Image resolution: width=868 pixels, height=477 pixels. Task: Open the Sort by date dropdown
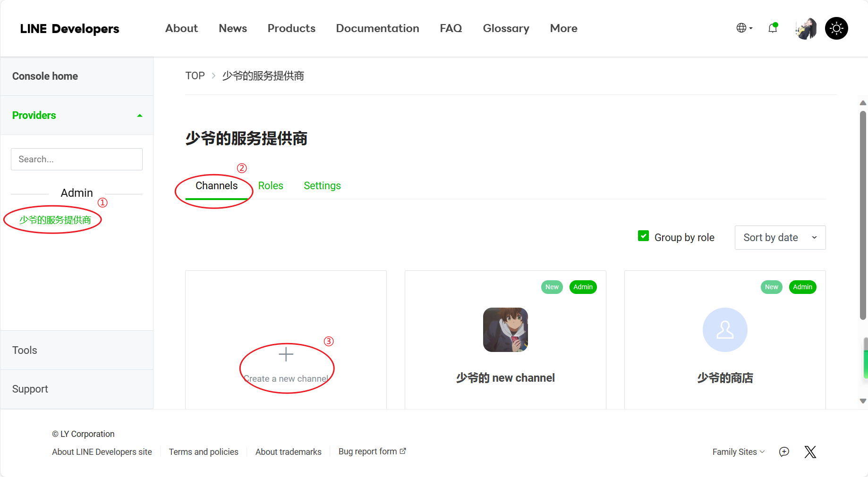click(x=780, y=237)
